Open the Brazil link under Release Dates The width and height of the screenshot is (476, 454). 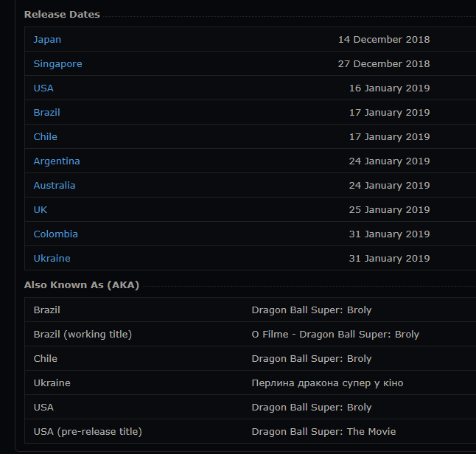46,112
